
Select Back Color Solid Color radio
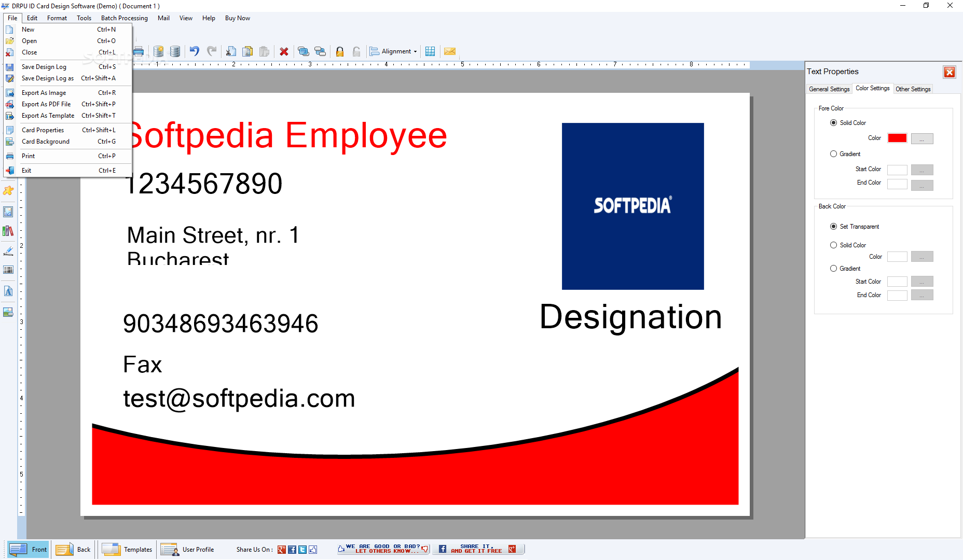click(833, 245)
